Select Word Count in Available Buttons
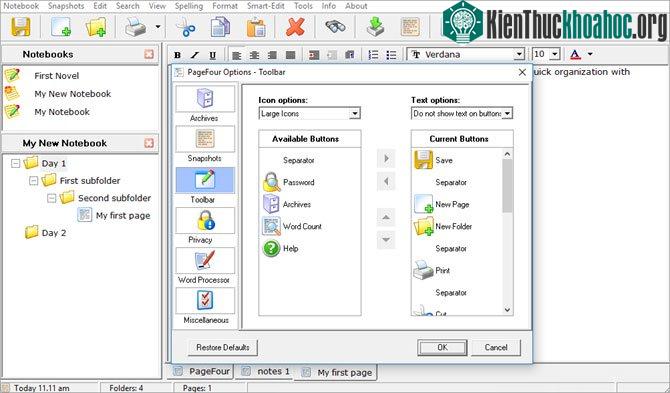The height and width of the screenshot is (393, 670). click(x=302, y=227)
